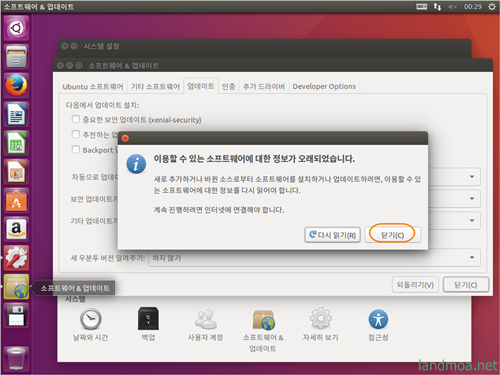
Task: Select the 업데이트 tab
Action: point(201,86)
